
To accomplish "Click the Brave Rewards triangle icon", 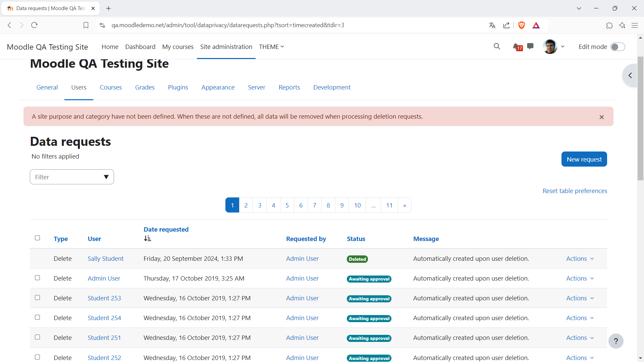I will pos(536,25).
